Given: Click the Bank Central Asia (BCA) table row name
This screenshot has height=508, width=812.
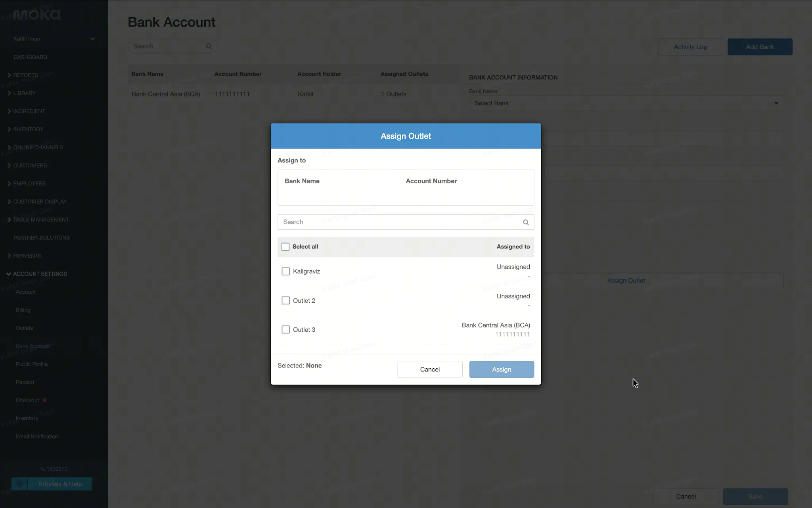Looking at the screenshot, I should pos(166,94).
